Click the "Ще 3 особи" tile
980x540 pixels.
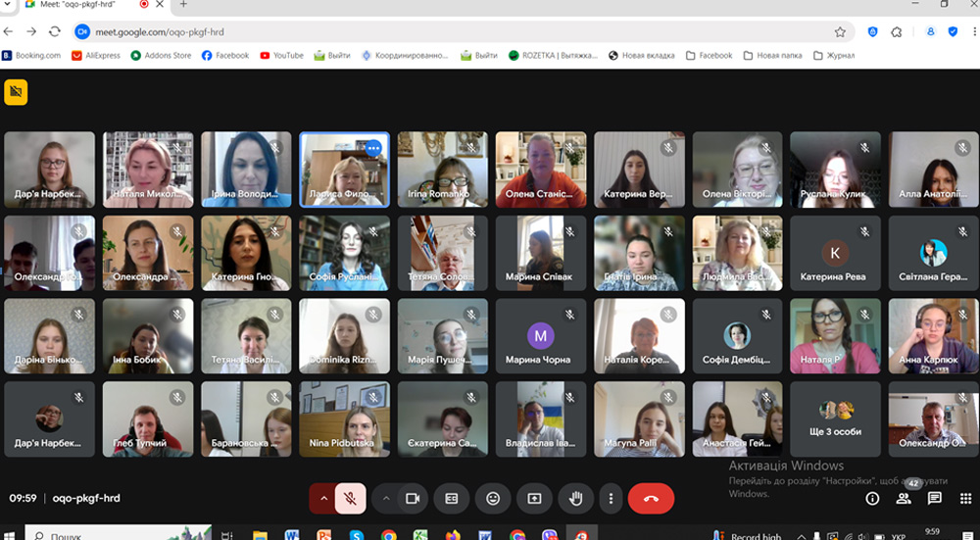tap(835, 419)
